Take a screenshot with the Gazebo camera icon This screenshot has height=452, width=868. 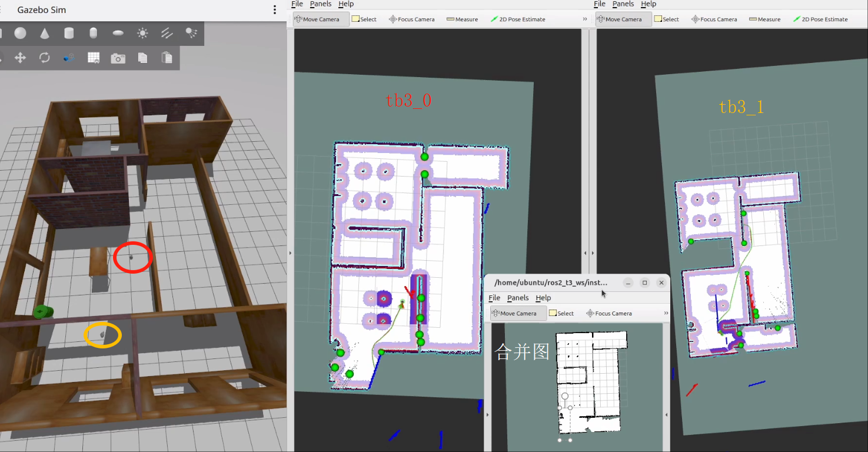click(x=118, y=58)
